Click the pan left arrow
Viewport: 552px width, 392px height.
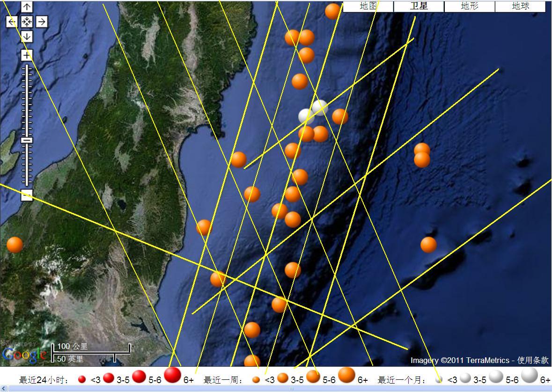(12, 22)
